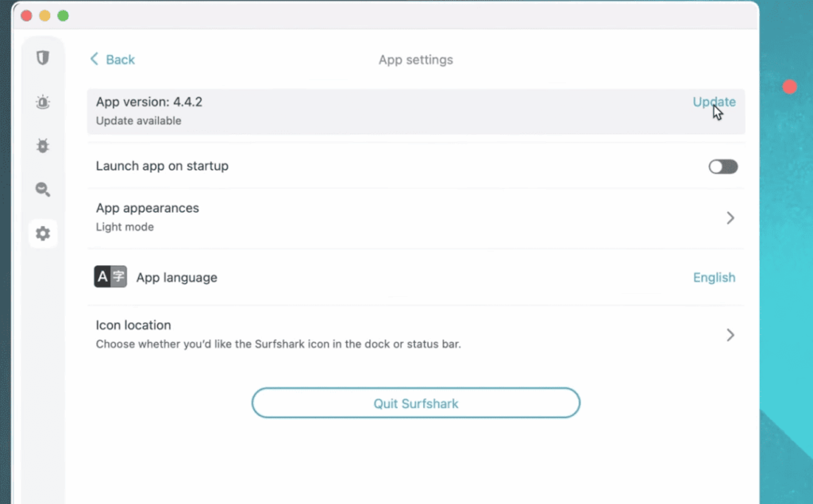Click Update to install new version
This screenshot has height=504, width=813.
tap(713, 102)
